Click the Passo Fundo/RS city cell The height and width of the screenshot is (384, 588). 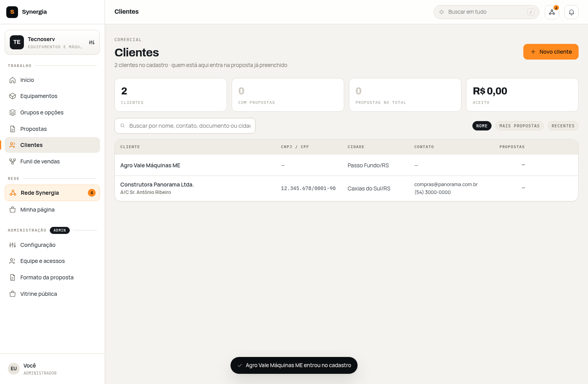pyautogui.click(x=368, y=165)
